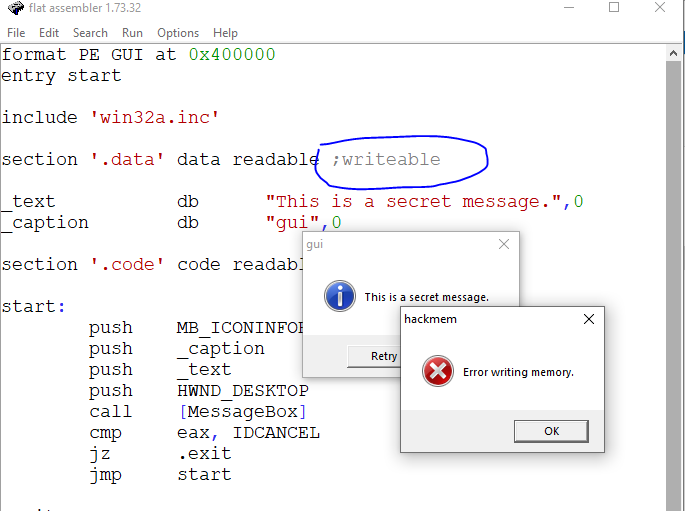Click the '.data' section name

127,159
